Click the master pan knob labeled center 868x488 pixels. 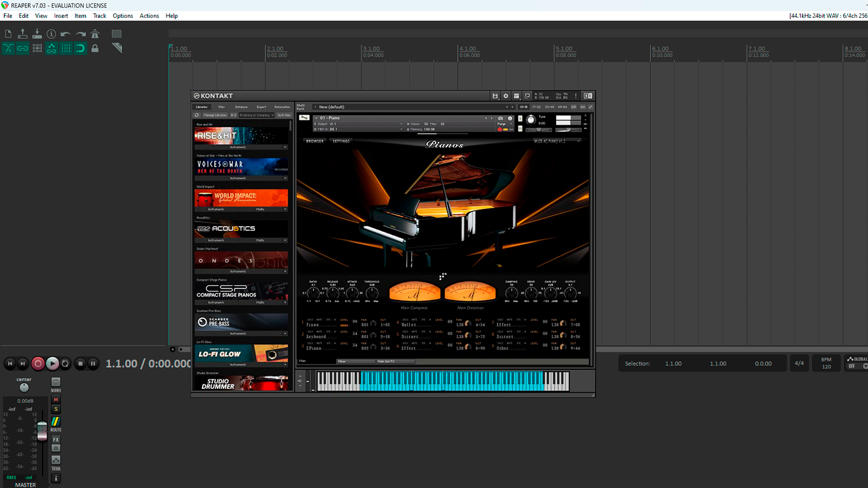[24, 388]
